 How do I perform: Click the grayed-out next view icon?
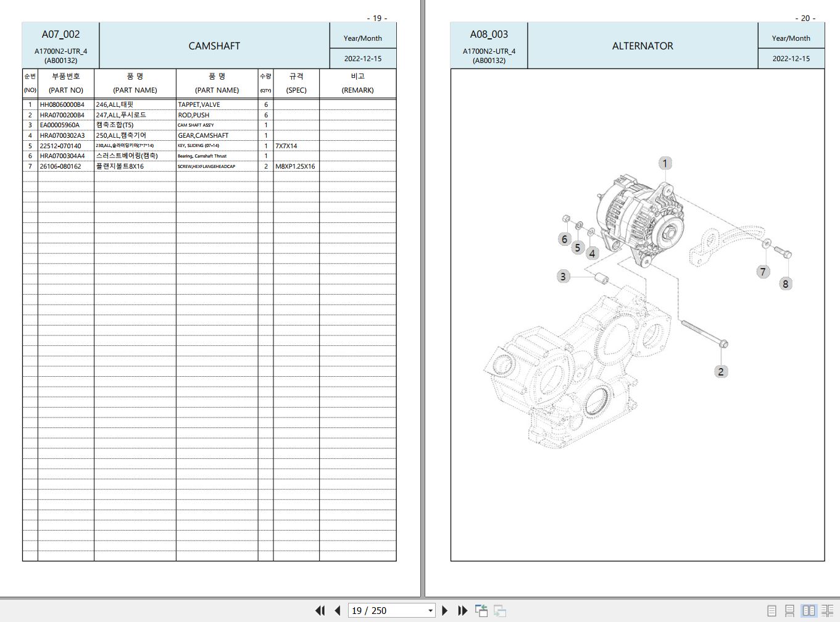pos(500,611)
